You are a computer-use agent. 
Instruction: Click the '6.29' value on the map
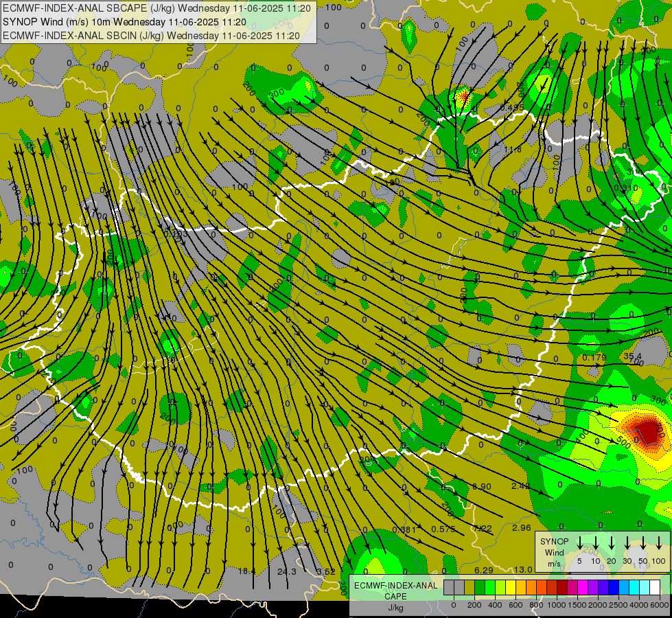pyautogui.click(x=484, y=571)
